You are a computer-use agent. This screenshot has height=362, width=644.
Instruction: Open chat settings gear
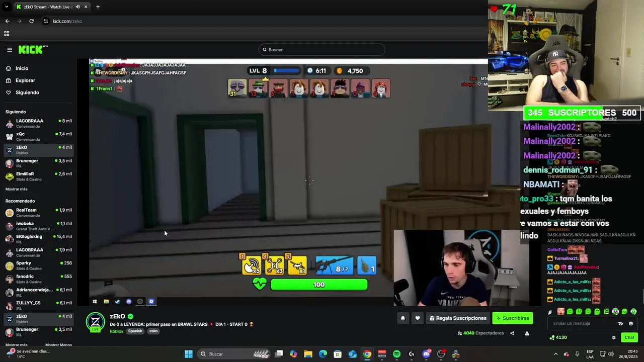[614, 337]
